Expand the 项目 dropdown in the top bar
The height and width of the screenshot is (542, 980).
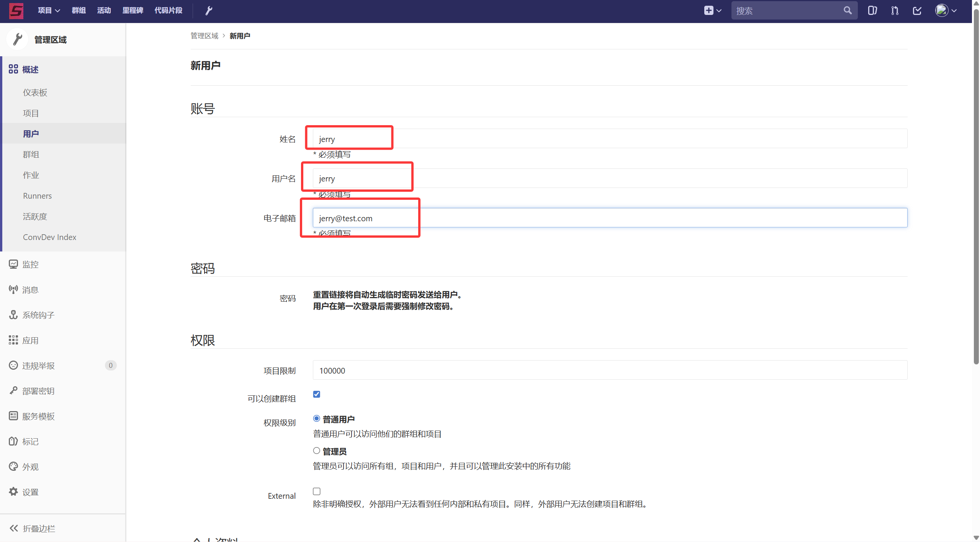click(49, 10)
